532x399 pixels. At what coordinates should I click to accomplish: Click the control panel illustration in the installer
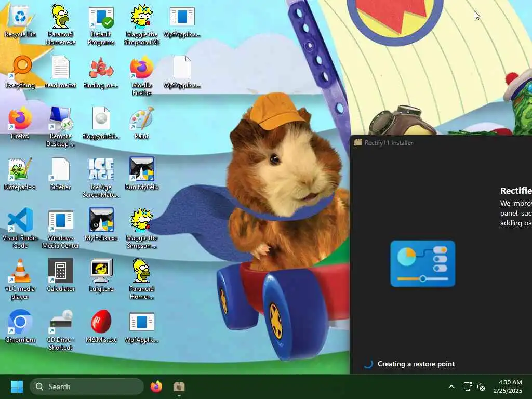423,263
